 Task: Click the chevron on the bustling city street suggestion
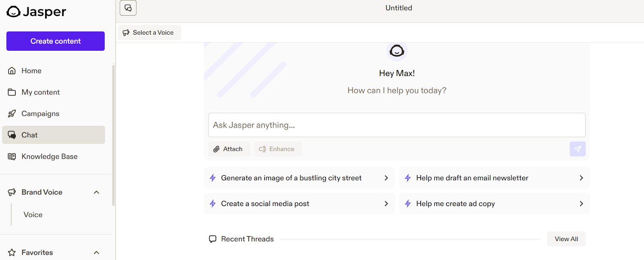point(386,178)
